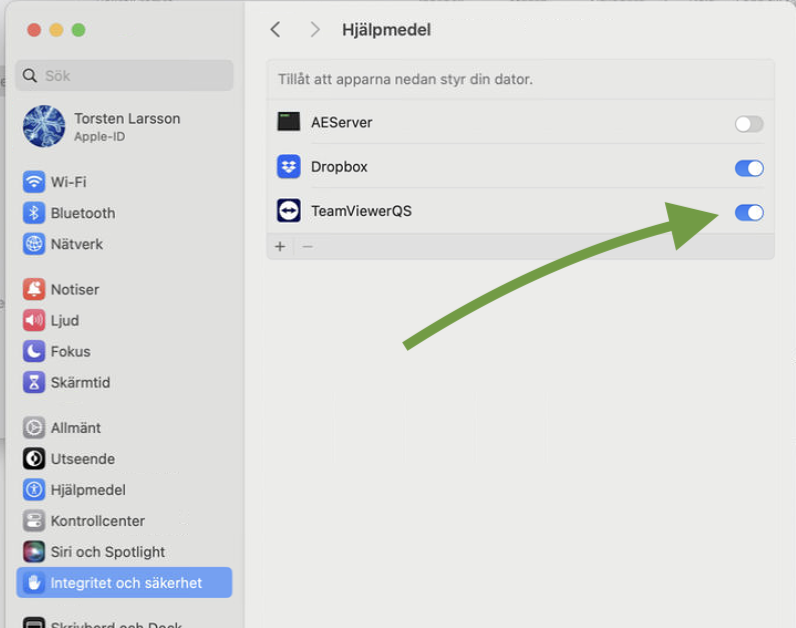796x628 pixels.
Task: Open Notiser label in the sidebar
Action: tap(75, 289)
